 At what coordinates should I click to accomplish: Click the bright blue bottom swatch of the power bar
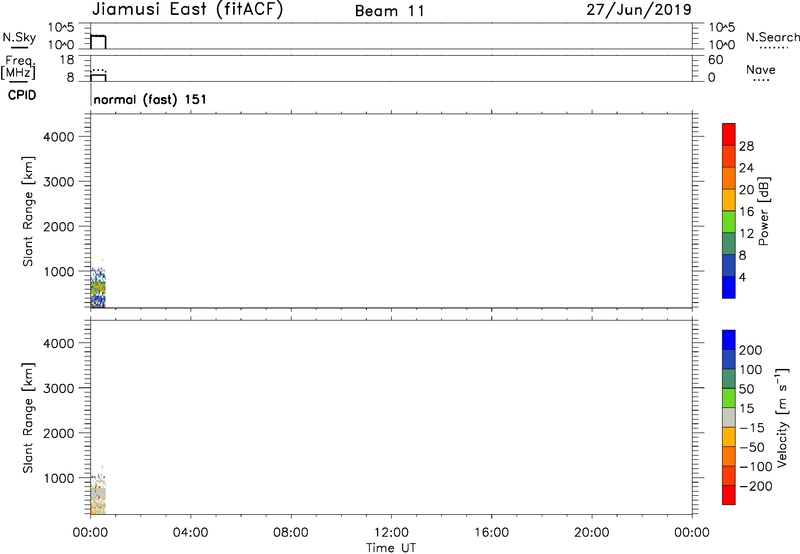coord(729,287)
